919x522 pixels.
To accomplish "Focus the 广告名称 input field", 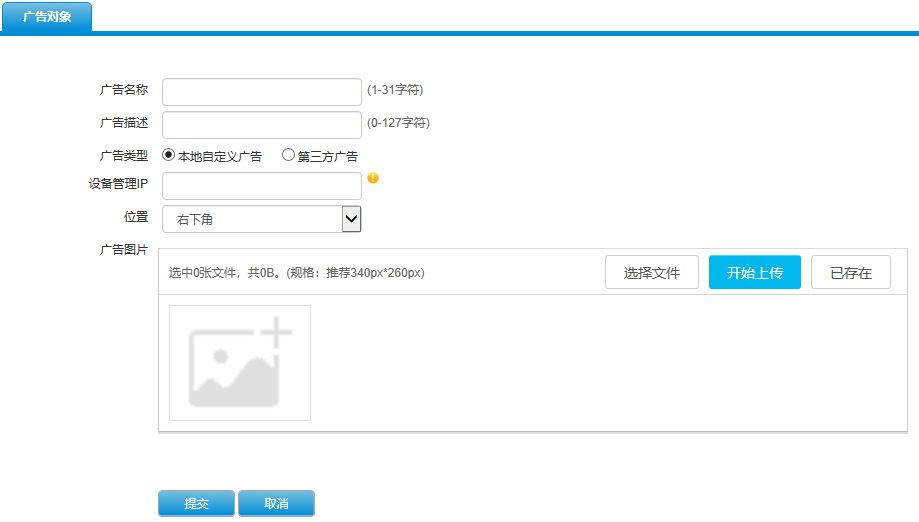I will tap(262, 92).
